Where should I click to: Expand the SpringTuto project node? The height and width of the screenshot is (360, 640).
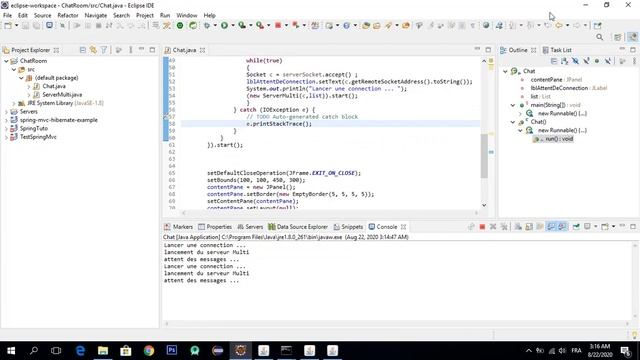tap(6, 129)
